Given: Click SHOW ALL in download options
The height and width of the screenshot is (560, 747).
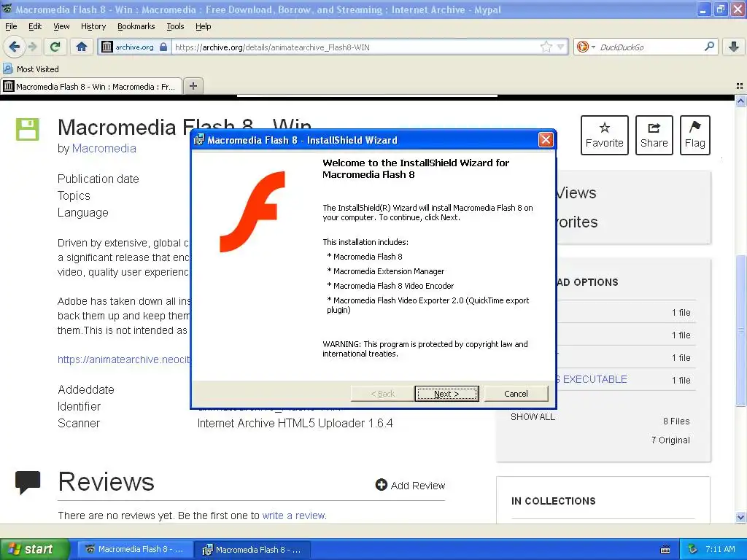Looking at the screenshot, I should coord(533,416).
